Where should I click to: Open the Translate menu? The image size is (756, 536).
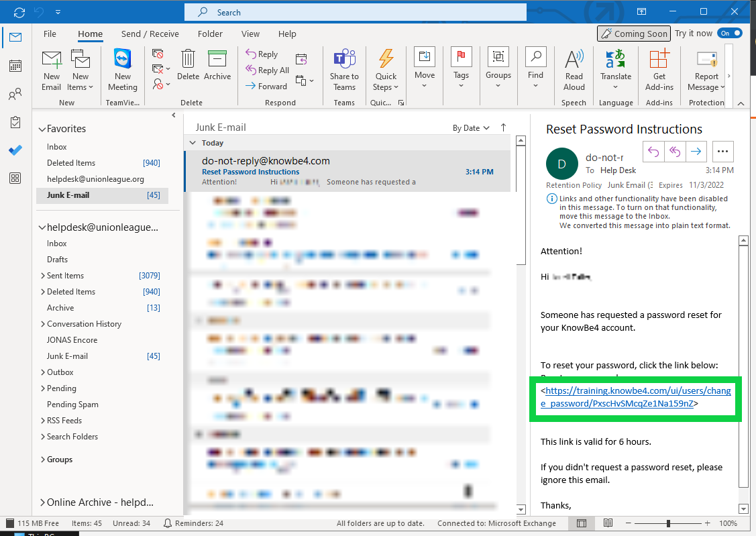[616, 70]
